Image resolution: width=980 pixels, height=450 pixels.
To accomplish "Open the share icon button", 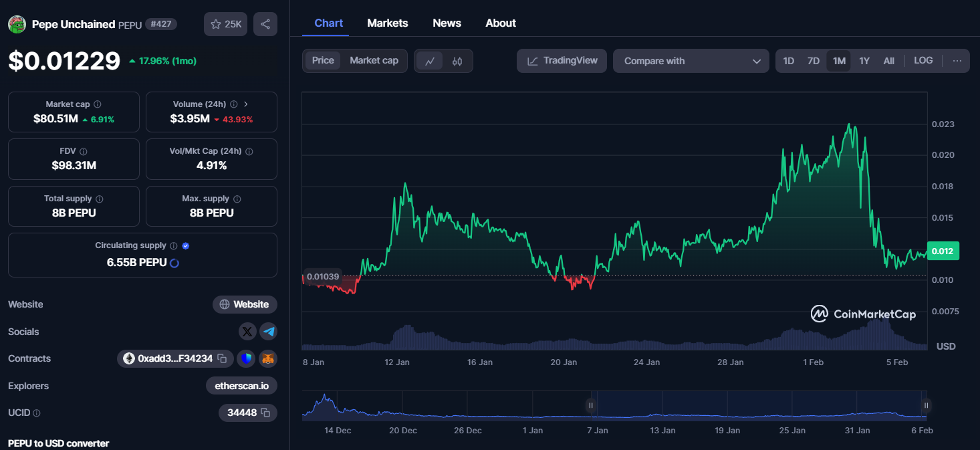I will [265, 24].
